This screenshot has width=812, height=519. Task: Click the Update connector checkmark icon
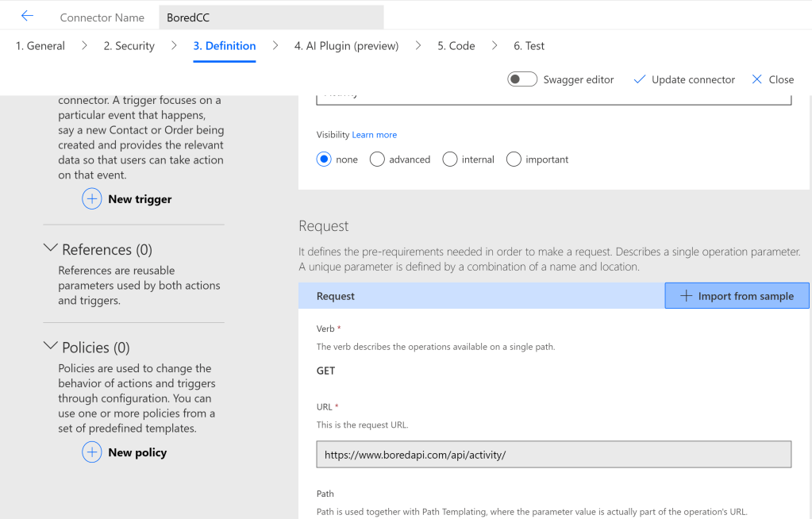(640, 79)
